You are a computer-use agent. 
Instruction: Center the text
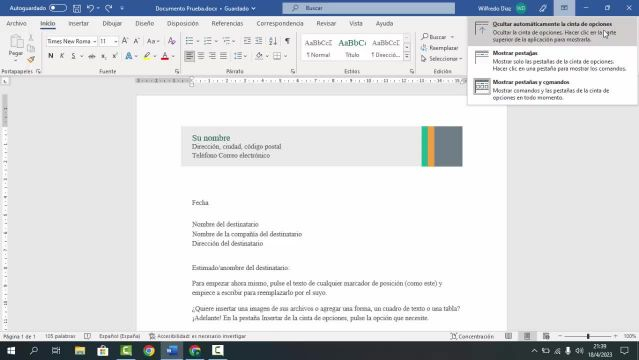tap(201, 56)
